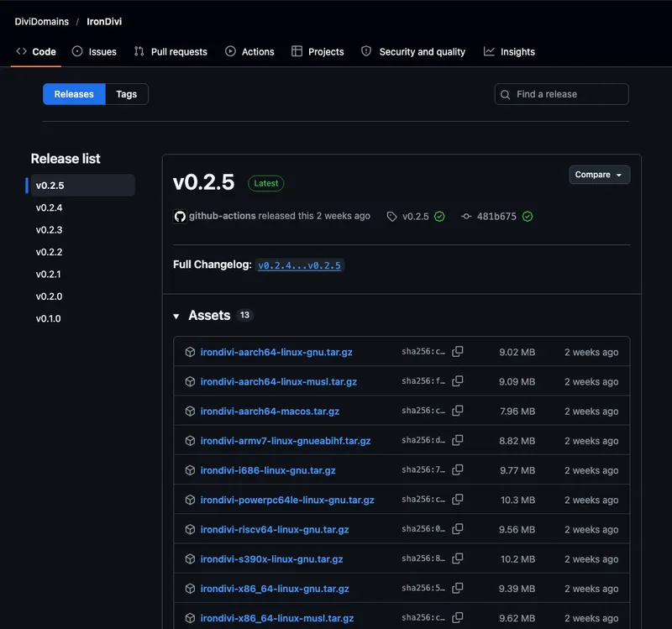The width and height of the screenshot is (672, 629).
Task: Click package icon beside irondivi-s390x-linux-gnu.tar.gz
Action: 190,558
